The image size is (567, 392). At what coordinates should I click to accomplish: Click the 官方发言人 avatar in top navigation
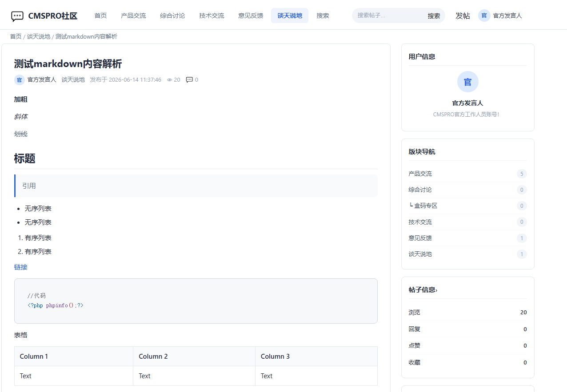pos(484,16)
